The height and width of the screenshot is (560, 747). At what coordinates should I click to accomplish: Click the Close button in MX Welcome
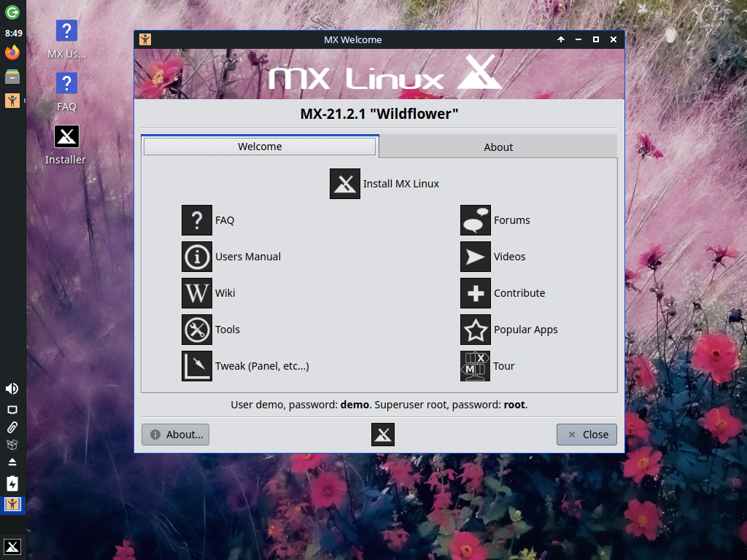pos(587,435)
